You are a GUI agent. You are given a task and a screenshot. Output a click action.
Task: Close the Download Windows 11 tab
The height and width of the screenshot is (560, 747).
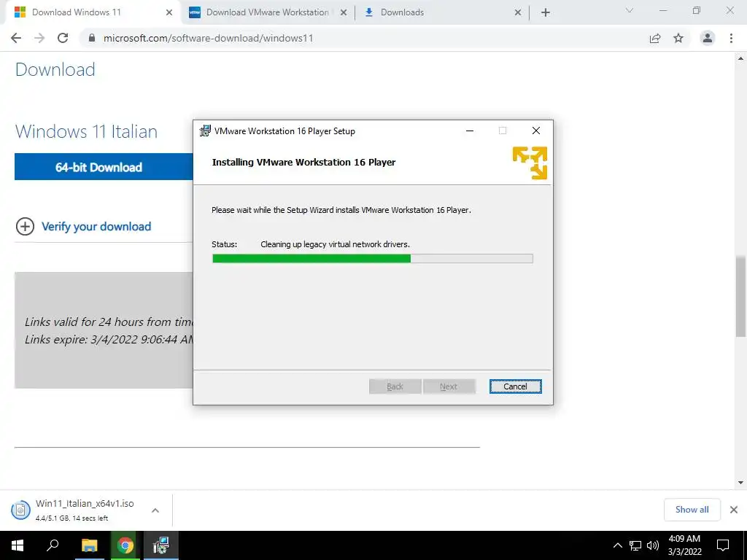click(169, 12)
